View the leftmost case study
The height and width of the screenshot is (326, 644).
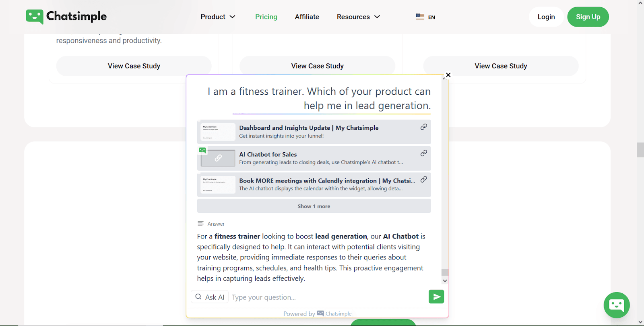[134, 66]
